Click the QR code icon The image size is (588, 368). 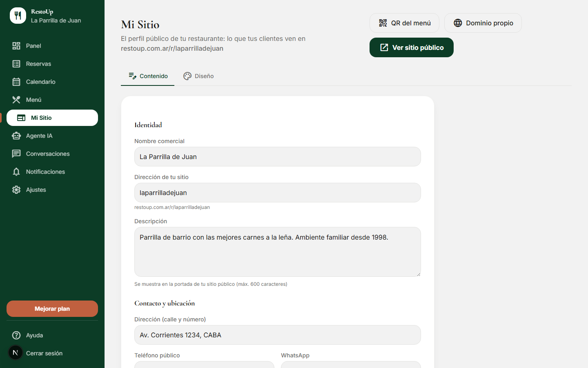tap(383, 23)
